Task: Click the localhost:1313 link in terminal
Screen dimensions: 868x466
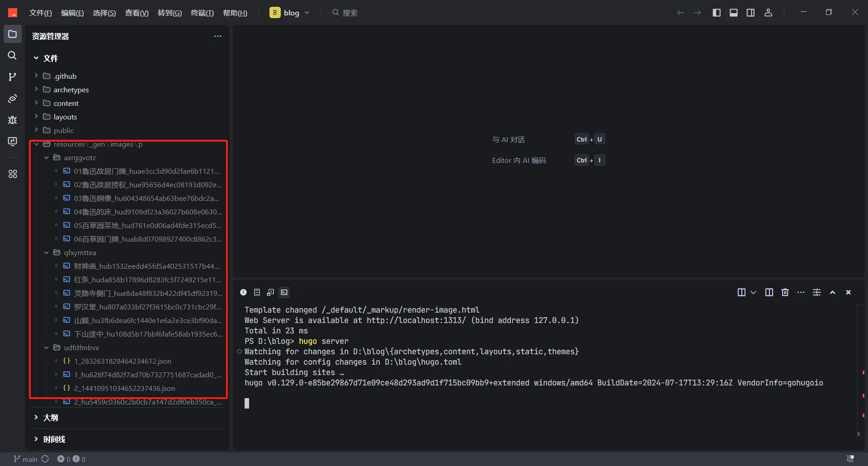Action: point(416,320)
